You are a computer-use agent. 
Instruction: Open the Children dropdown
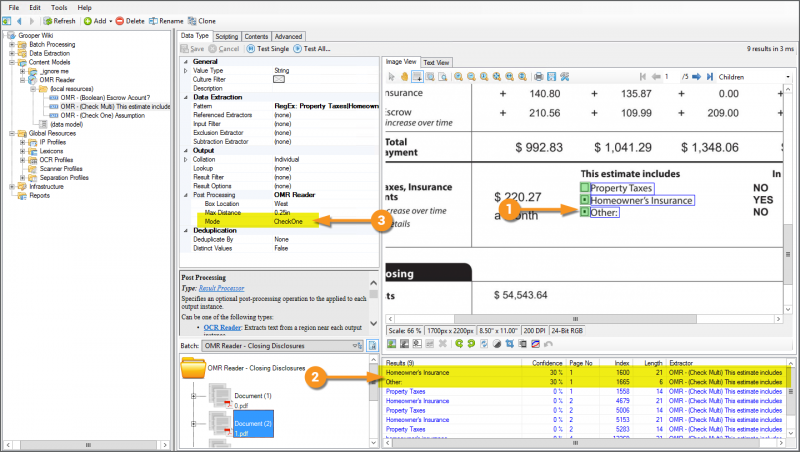point(748,76)
